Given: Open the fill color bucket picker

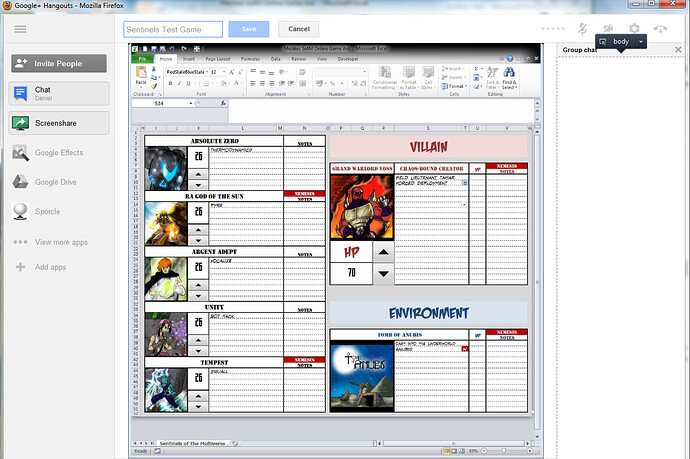Looking at the screenshot, I should coord(224,83).
